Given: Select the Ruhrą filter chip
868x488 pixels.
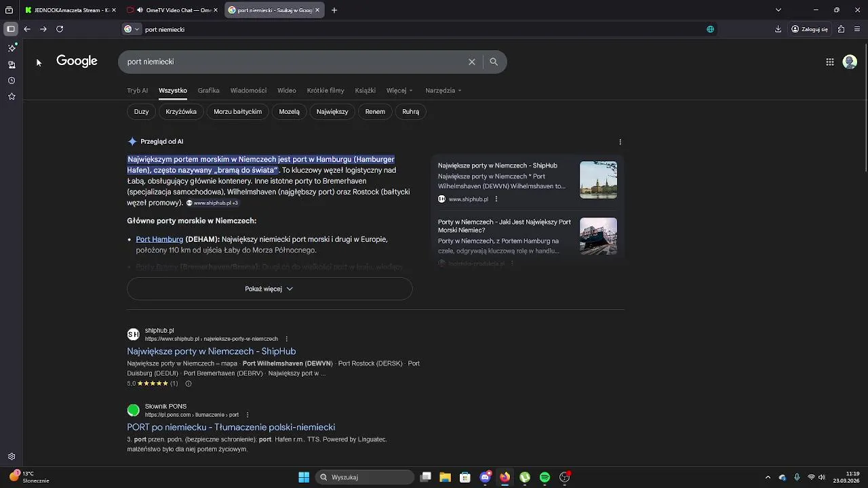Looking at the screenshot, I should coord(410,112).
